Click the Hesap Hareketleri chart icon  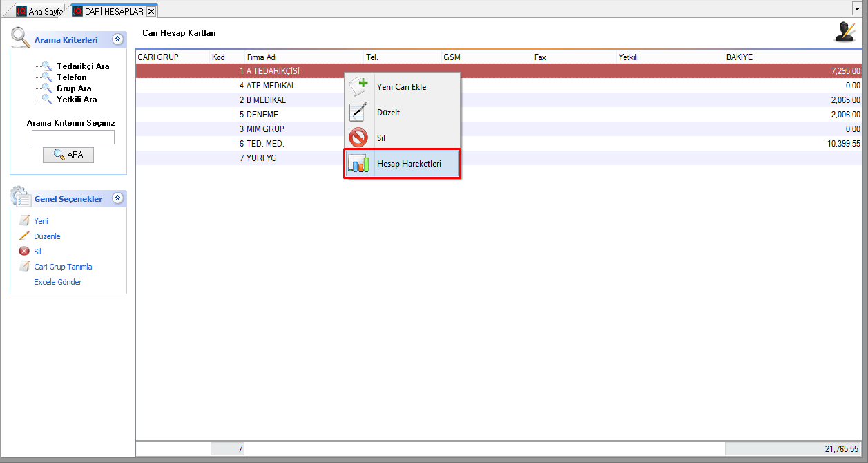click(x=358, y=164)
